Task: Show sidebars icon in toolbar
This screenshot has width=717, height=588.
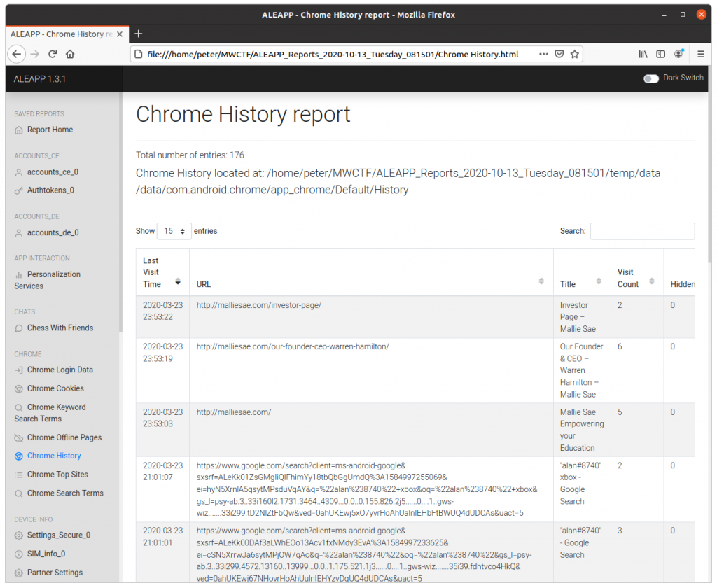Action: pos(661,54)
